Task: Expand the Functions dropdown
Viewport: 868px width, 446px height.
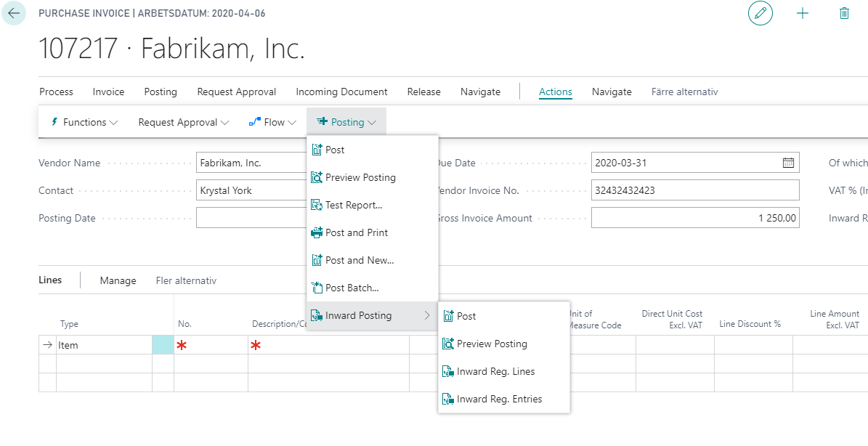Action: [84, 122]
